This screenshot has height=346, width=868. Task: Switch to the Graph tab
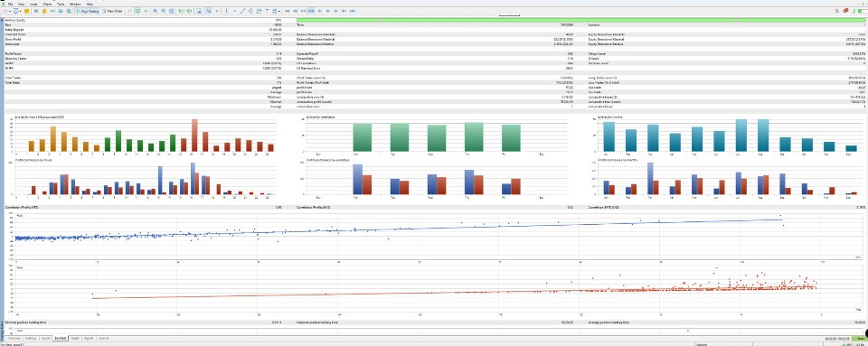pyautogui.click(x=75, y=338)
